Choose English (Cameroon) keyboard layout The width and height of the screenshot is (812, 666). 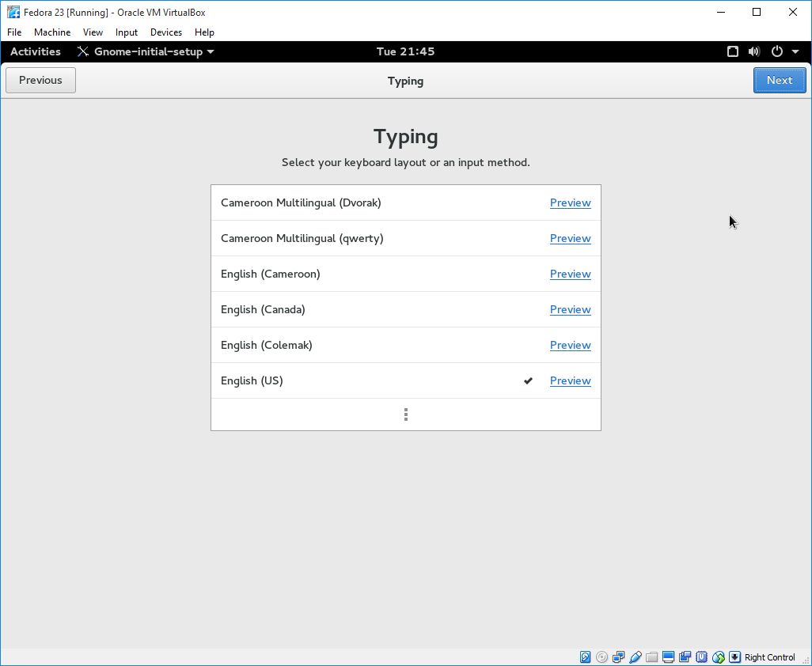(406, 274)
